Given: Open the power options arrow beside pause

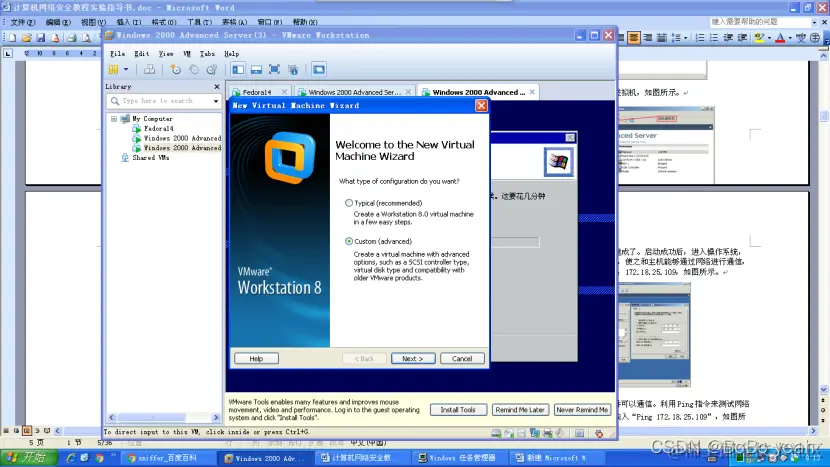Looking at the screenshot, I should click(x=126, y=69).
